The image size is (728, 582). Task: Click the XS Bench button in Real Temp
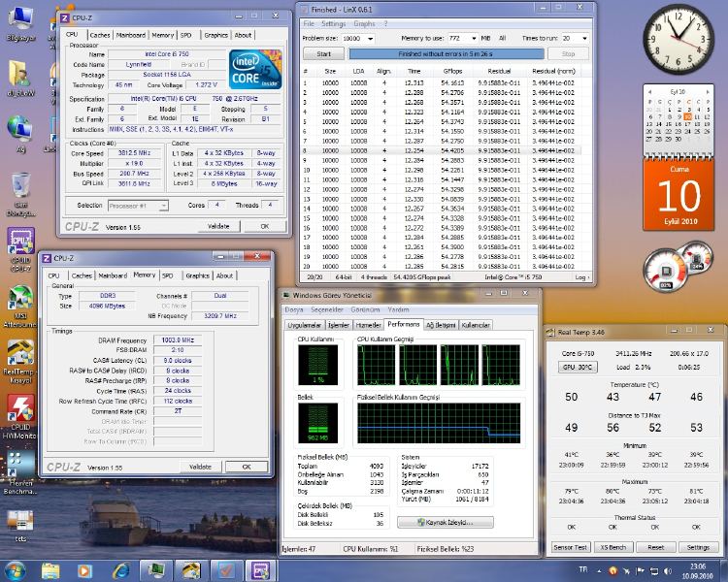612,548
